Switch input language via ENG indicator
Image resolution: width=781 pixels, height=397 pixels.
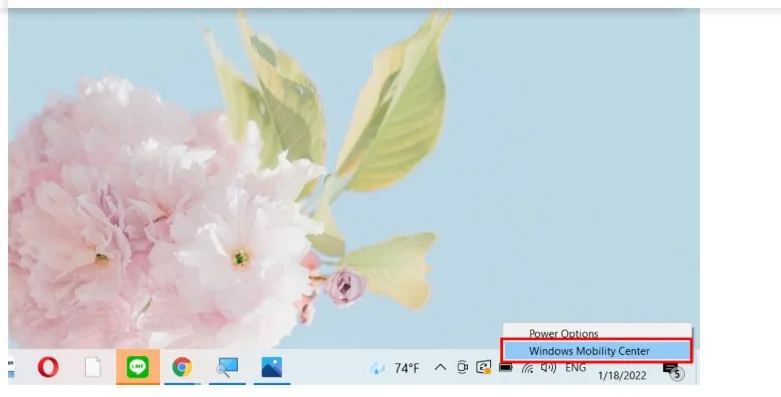(575, 368)
